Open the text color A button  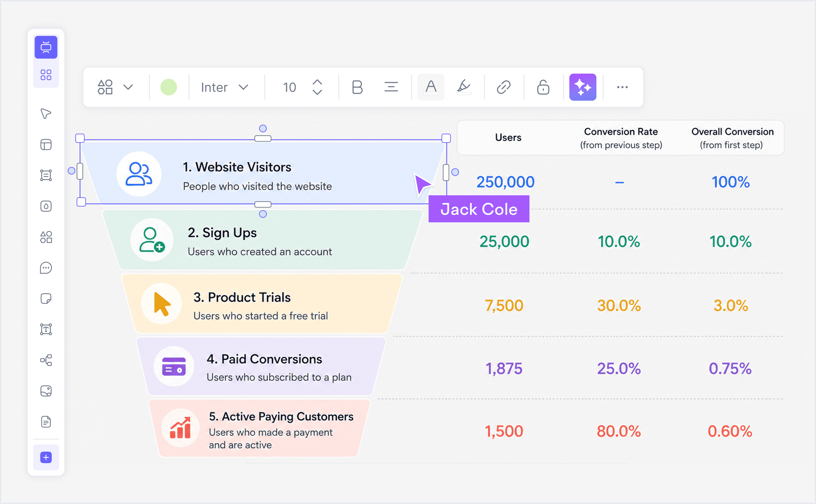click(x=431, y=87)
